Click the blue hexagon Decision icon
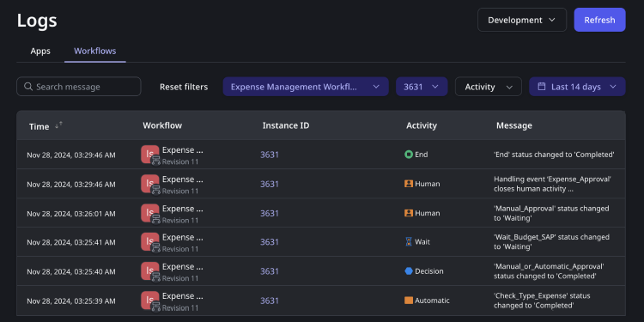Viewport: 644px width, 322px height. 408,271
